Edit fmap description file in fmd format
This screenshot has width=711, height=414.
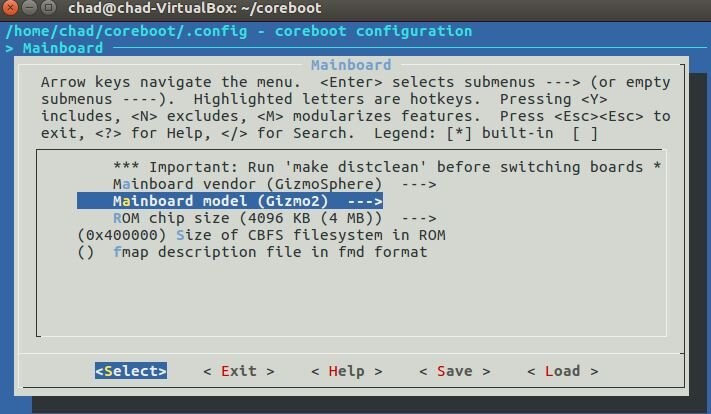pos(253,252)
